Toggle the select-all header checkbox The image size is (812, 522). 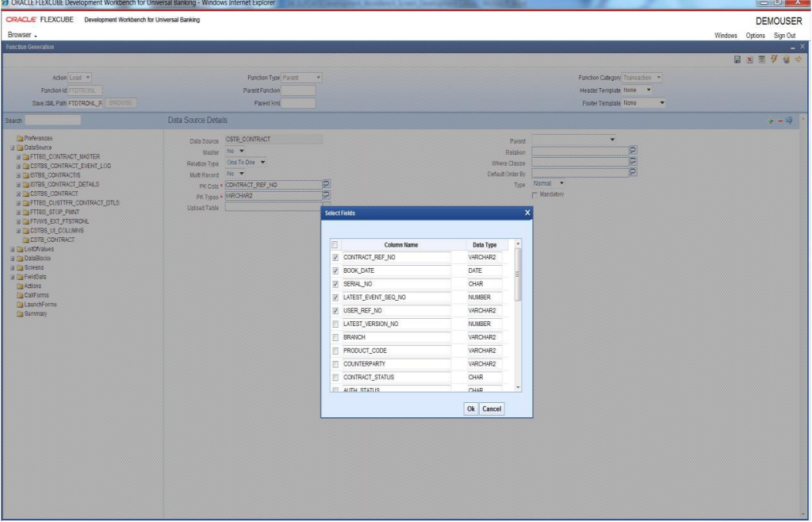(x=335, y=244)
